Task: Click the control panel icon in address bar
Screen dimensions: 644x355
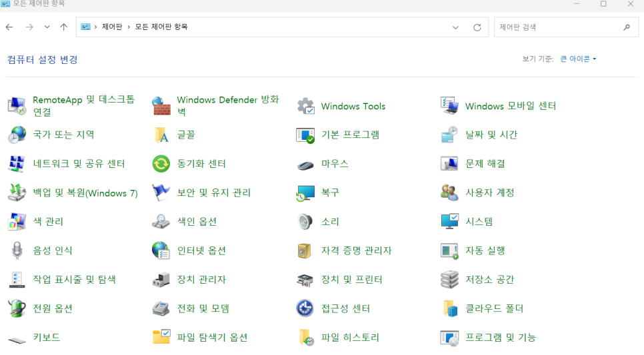Action: click(85, 27)
